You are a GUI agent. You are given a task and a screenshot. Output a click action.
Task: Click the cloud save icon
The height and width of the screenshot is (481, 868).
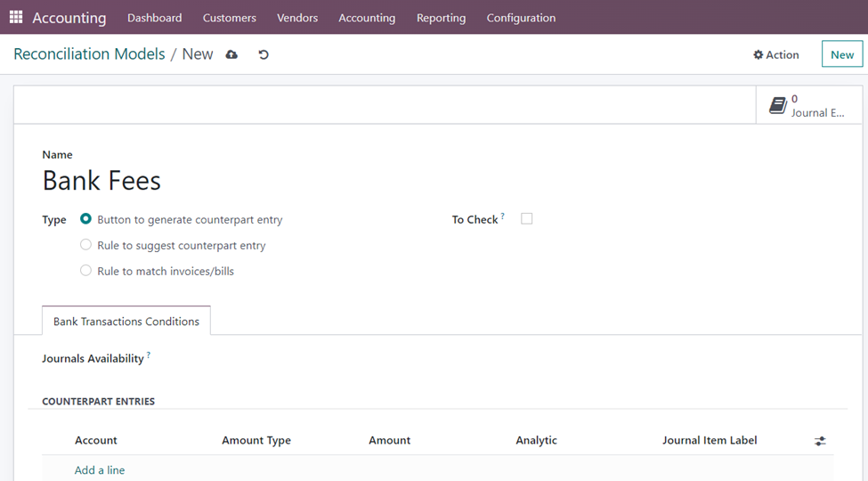click(231, 54)
